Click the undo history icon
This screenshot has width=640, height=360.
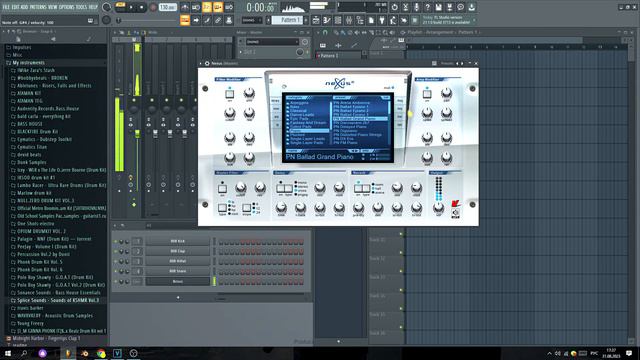click(394, 7)
